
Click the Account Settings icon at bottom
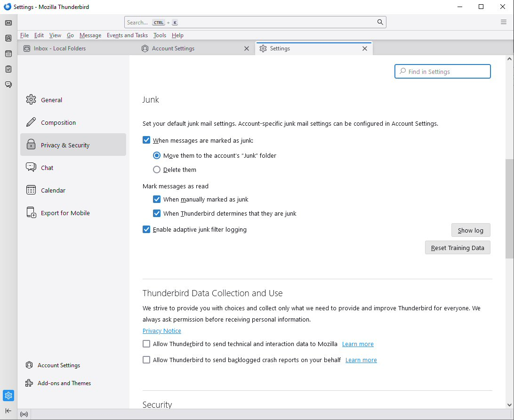tap(29, 365)
